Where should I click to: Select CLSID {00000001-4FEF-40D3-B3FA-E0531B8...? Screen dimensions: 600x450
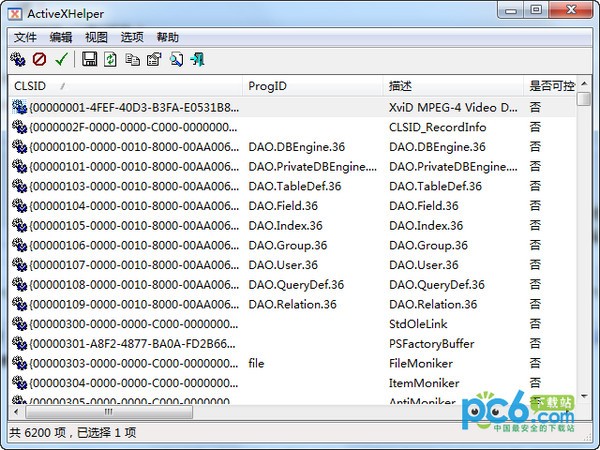coord(134,108)
